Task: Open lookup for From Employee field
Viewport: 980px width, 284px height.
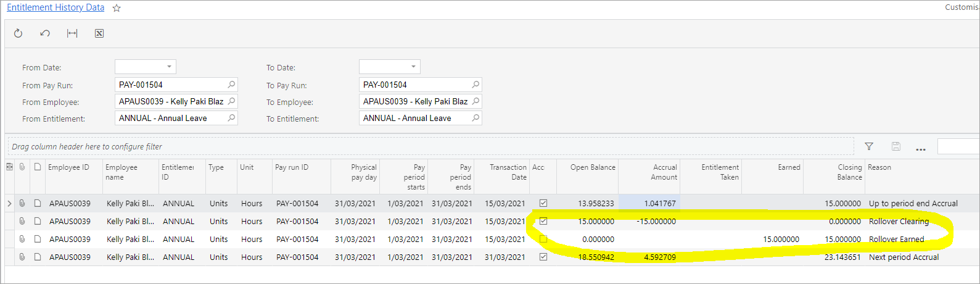Action: click(231, 101)
